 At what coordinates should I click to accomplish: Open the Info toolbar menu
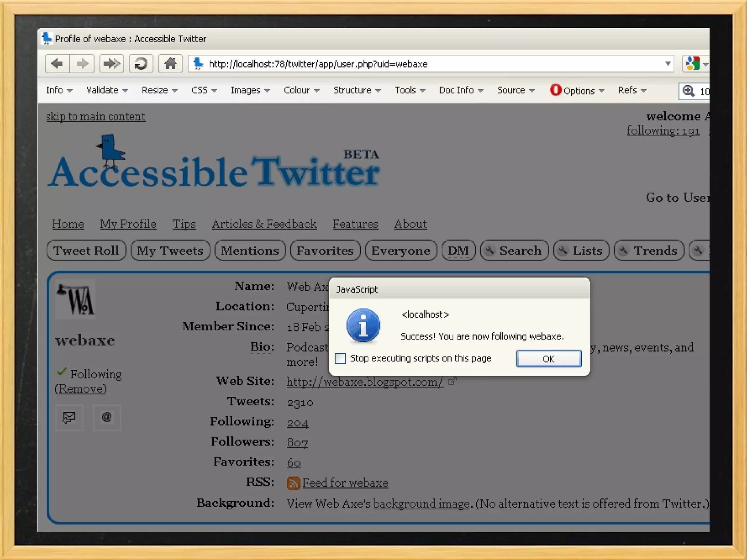(59, 90)
